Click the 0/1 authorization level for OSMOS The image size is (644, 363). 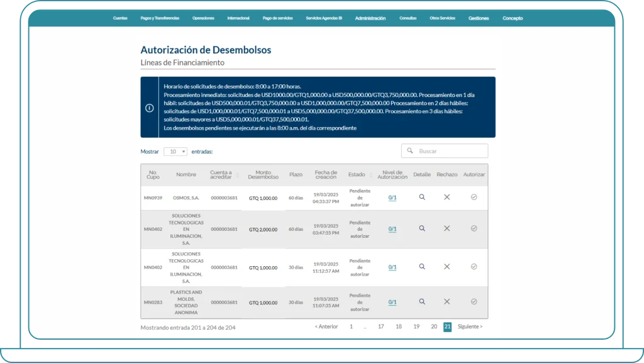click(392, 198)
